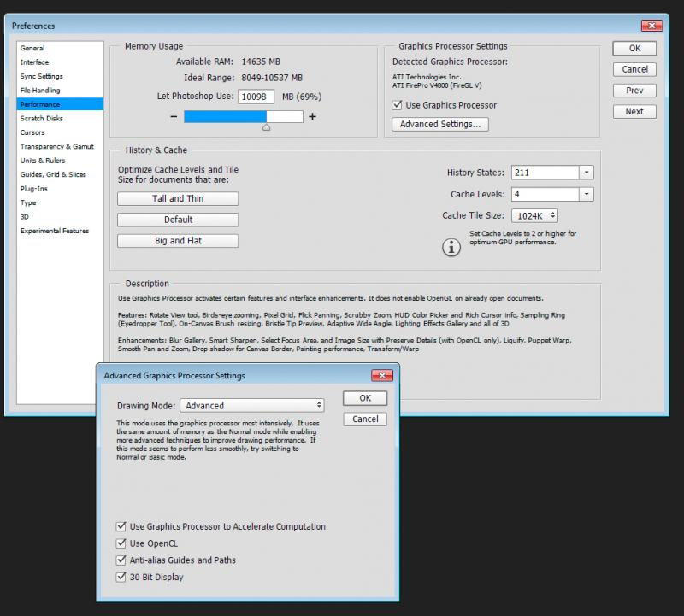Open the Drawing Mode dropdown
This screenshot has width=684, height=616.
pyautogui.click(x=252, y=406)
